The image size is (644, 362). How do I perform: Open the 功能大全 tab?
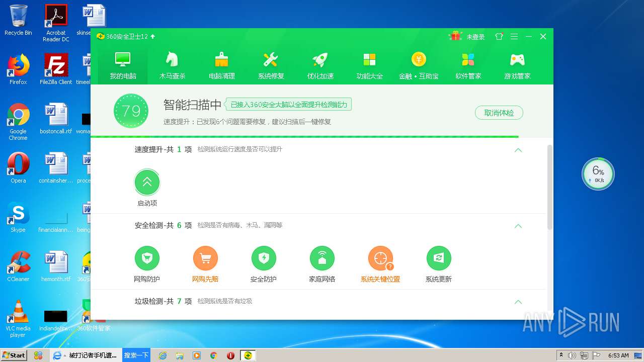[369, 65]
